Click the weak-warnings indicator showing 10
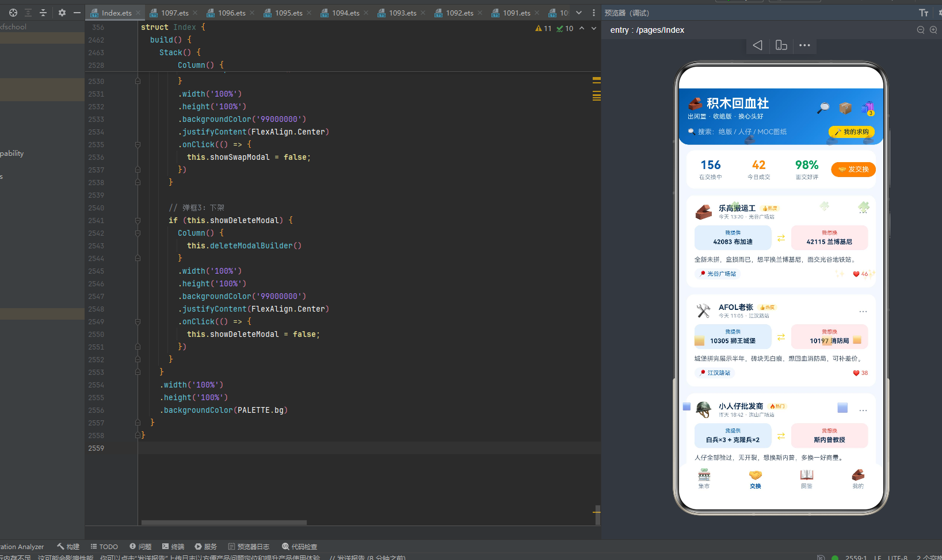942x560 pixels. [x=565, y=28]
